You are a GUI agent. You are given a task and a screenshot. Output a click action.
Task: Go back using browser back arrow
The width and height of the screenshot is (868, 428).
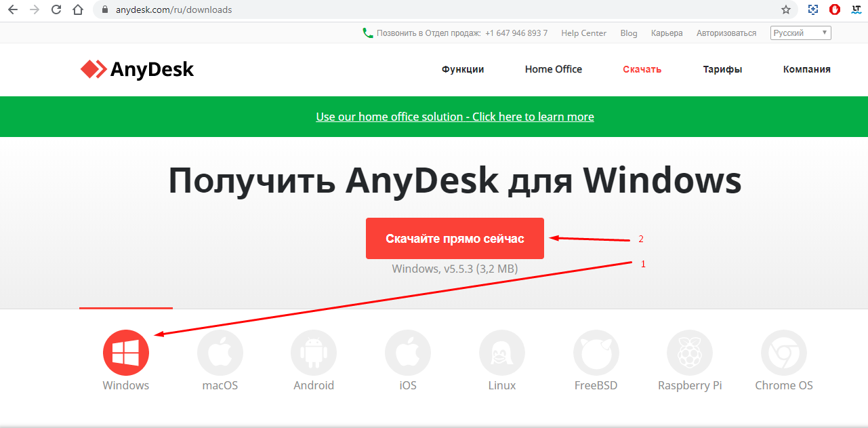[12, 10]
